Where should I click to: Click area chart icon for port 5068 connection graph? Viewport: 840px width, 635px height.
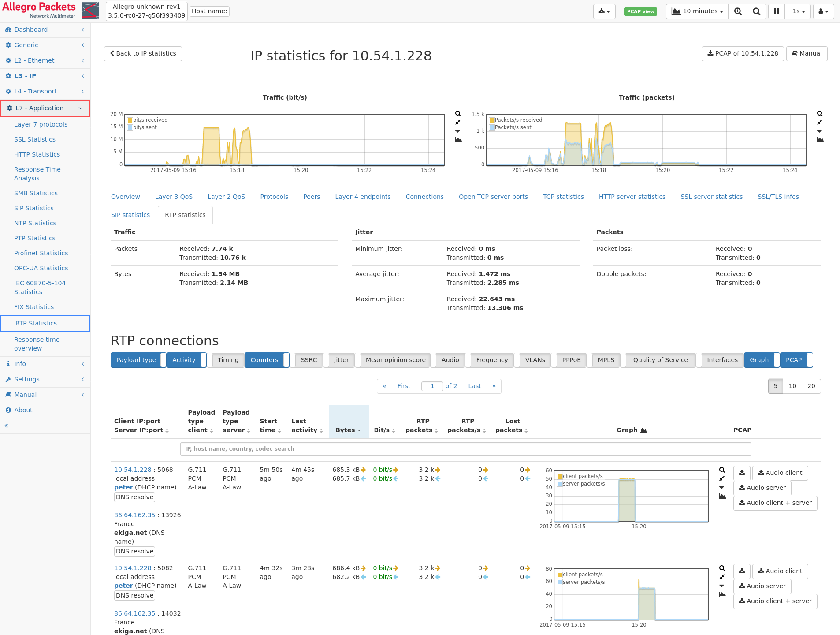coord(722,496)
